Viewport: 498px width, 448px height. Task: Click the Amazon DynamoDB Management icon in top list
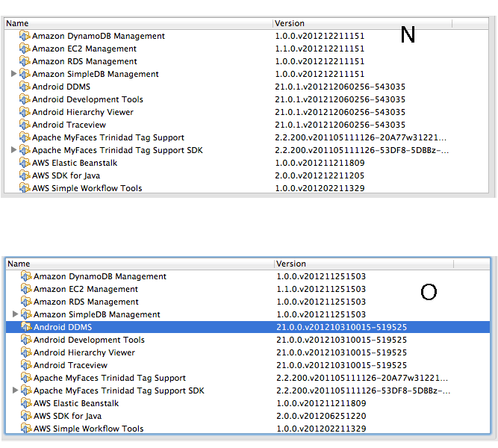pyautogui.click(x=25, y=36)
